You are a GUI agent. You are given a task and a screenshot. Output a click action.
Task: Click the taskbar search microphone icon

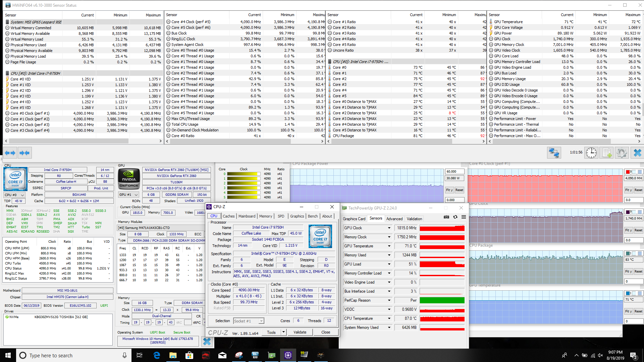(124, 355)
